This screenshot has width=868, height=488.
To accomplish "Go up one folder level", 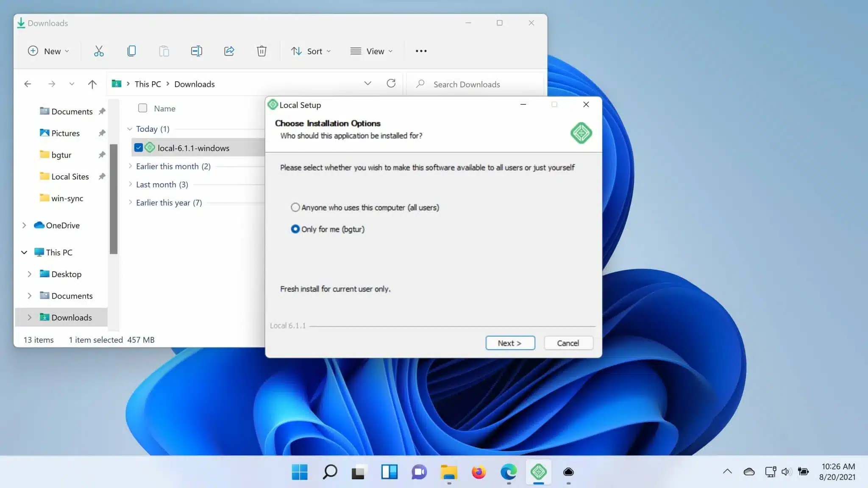I will [x=92, y=84].
